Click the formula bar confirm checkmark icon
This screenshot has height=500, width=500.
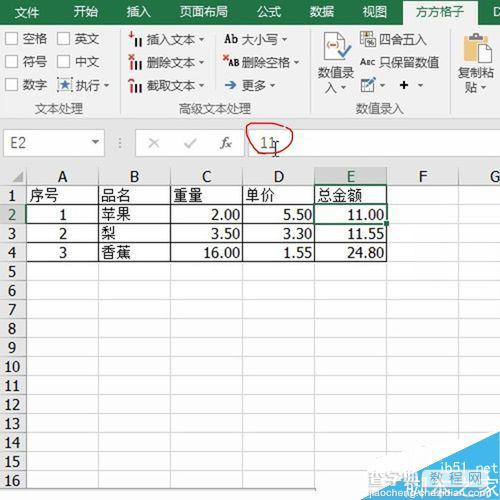pos(190,143)
